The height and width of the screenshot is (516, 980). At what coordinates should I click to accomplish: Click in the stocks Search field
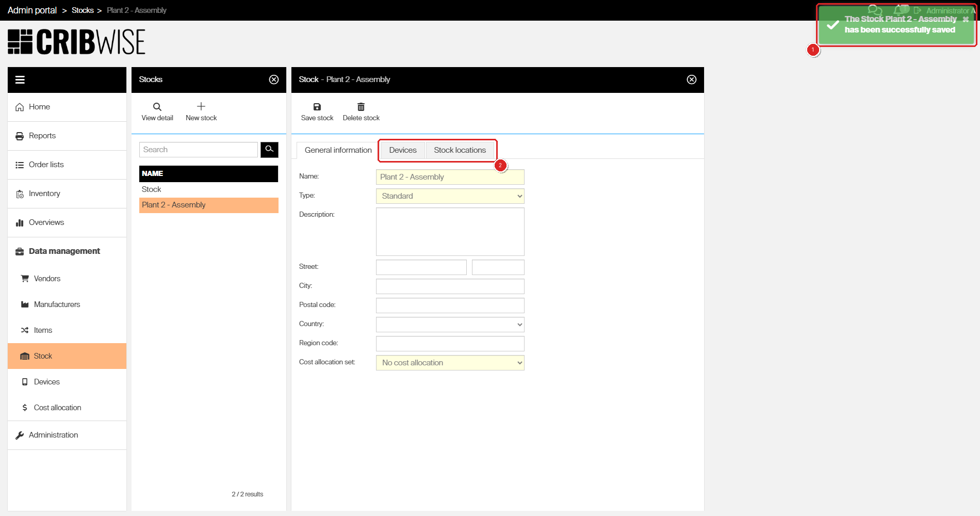(199, 150)
